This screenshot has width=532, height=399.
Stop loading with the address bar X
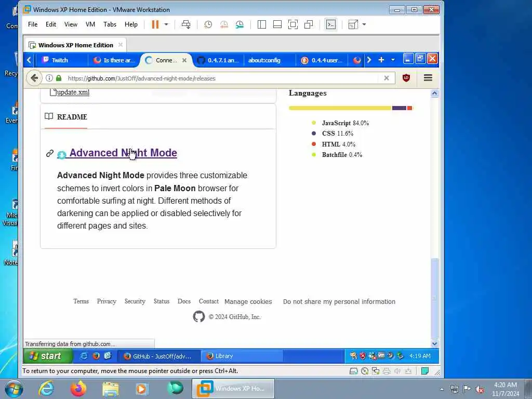pos(387,78)
